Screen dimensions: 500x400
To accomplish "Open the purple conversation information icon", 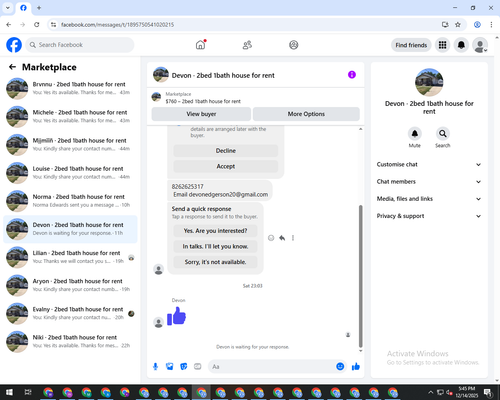I will click(352, 75).
